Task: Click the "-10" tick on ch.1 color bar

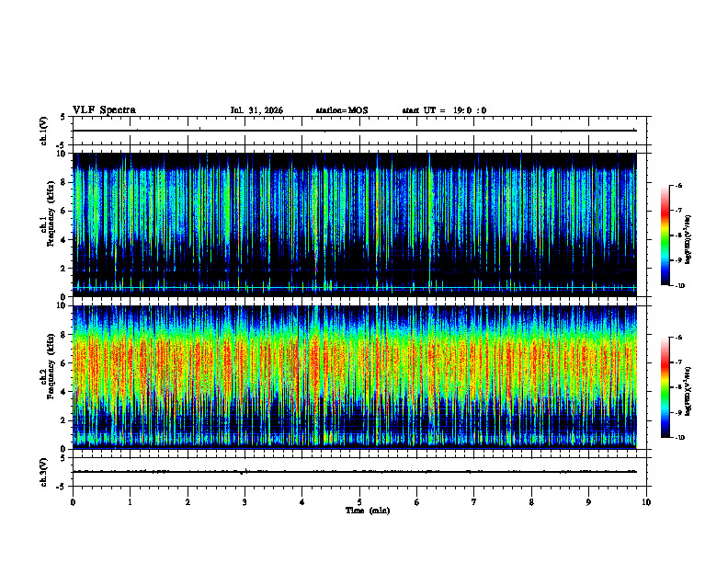Action: pyautogui.click(x=680, y=286)
